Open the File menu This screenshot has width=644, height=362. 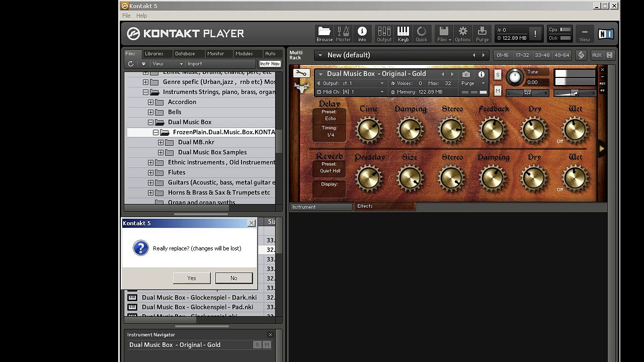point(126,16)
